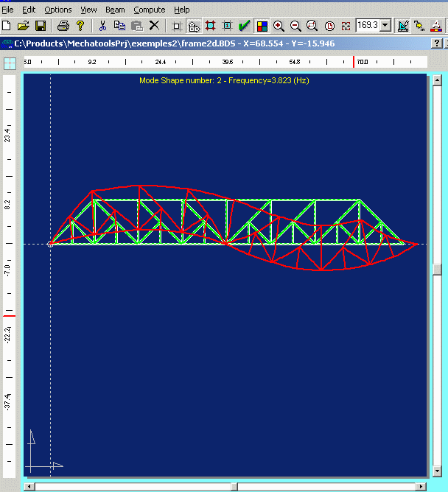The height and width of the screenshot is (492, 448).
Task: Copy selection with the copy icon
Action: coord(119,26)
